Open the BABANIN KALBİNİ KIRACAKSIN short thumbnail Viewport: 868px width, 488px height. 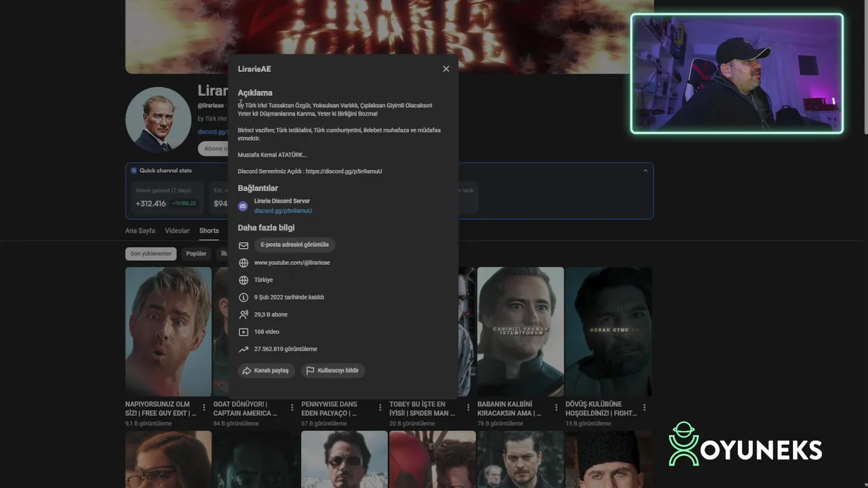tap(520, 331)
